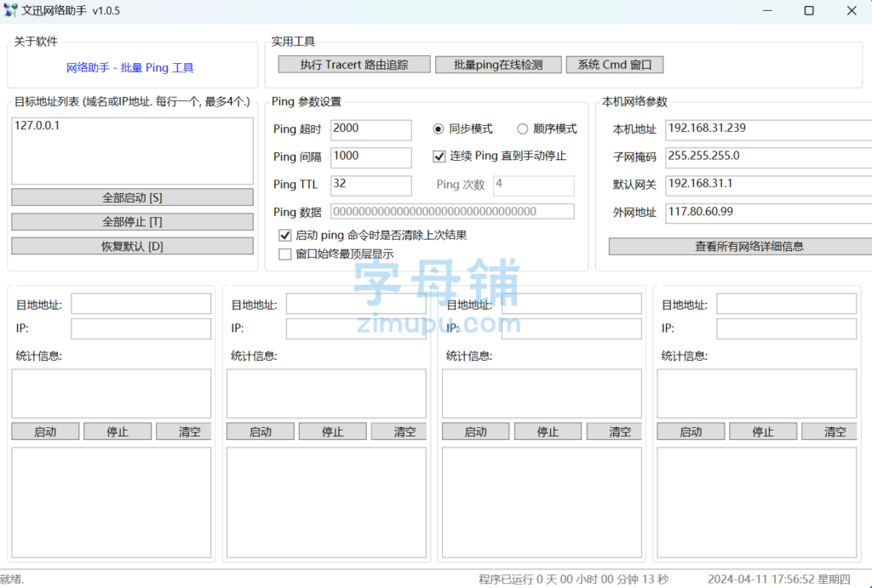Viewport: 872px width, 588px height.
Task: Click 停止 in the second ping panel
Action: (333, 431)
